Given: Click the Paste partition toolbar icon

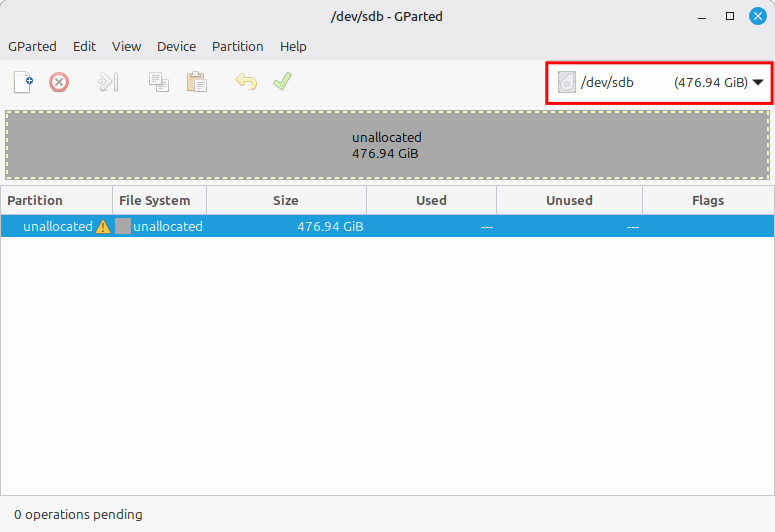Looking at the screenshot, I should [196, 82].
